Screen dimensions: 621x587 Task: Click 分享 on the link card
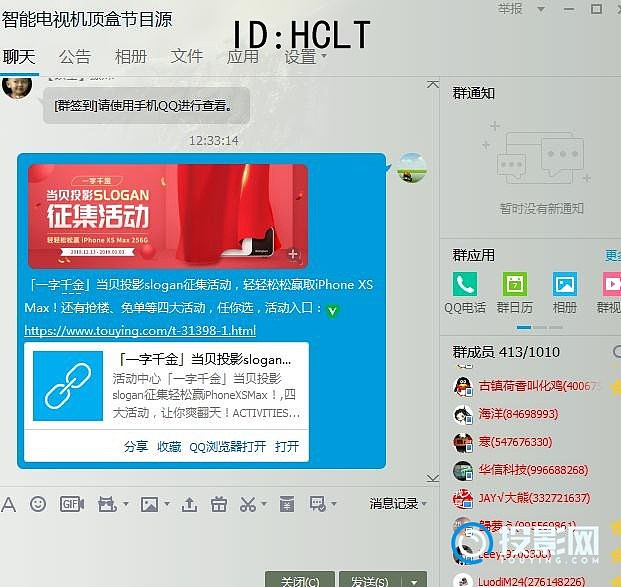[135, 447]
